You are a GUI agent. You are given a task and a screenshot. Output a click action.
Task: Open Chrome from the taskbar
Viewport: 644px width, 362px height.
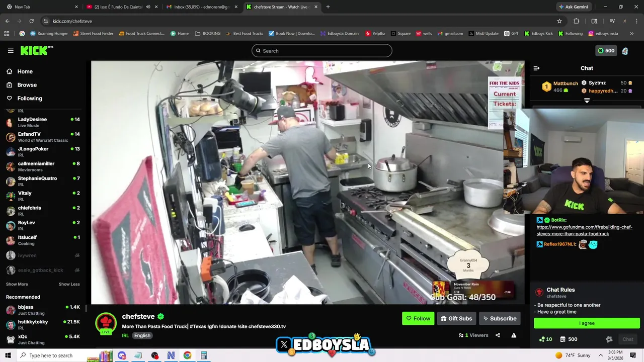tap(187, 355)
